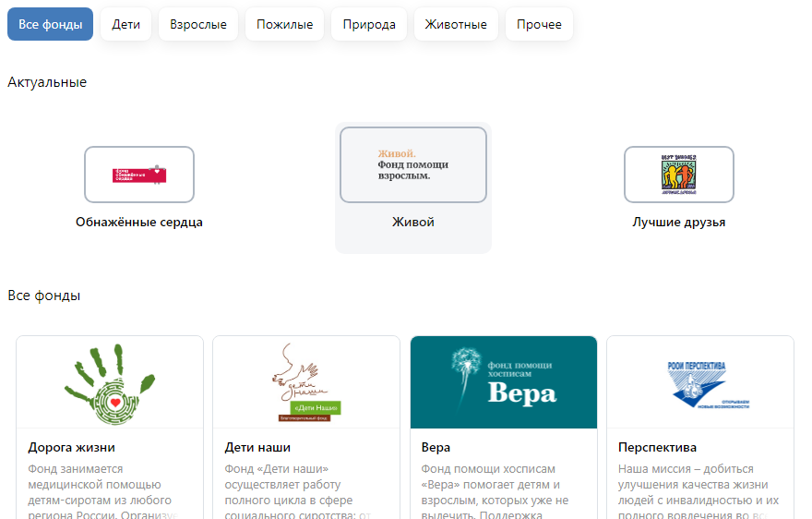The height and width of the screenshot is (519, 812).
Task: Click the Вера hospice fund dandelion banner
Action: [x=504, y=382]
